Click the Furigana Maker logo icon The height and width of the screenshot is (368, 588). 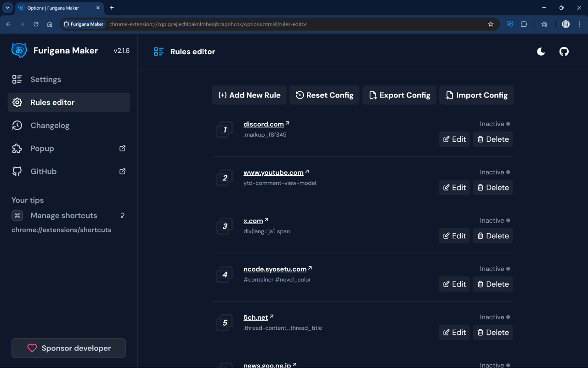pos(19,51)
